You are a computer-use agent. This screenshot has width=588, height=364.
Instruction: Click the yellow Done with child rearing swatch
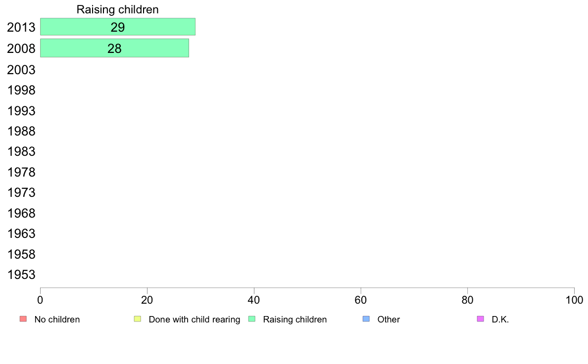click(138, 319)
